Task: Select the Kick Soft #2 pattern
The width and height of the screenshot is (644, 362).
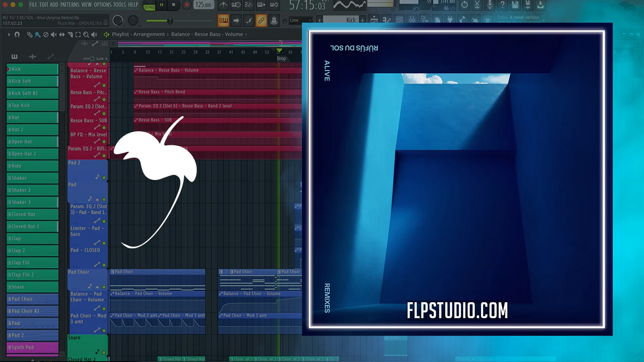Action: [x=33, y=93]
